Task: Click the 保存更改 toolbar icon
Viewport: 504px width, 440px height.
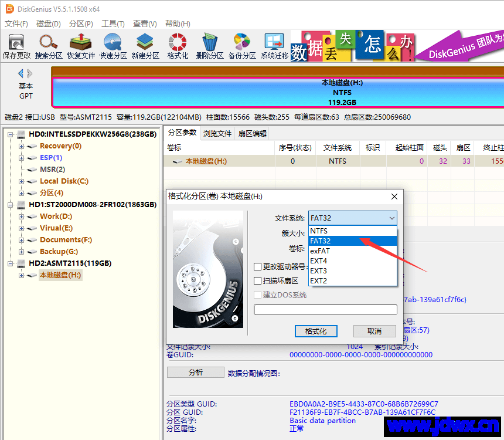Action: (16, 46)
